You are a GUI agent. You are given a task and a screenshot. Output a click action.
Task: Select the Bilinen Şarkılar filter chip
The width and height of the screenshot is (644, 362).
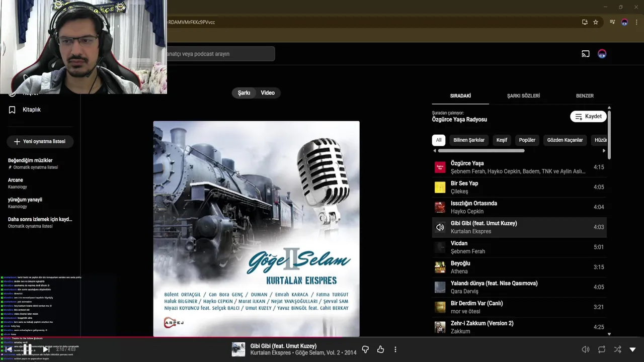point(469,140)
